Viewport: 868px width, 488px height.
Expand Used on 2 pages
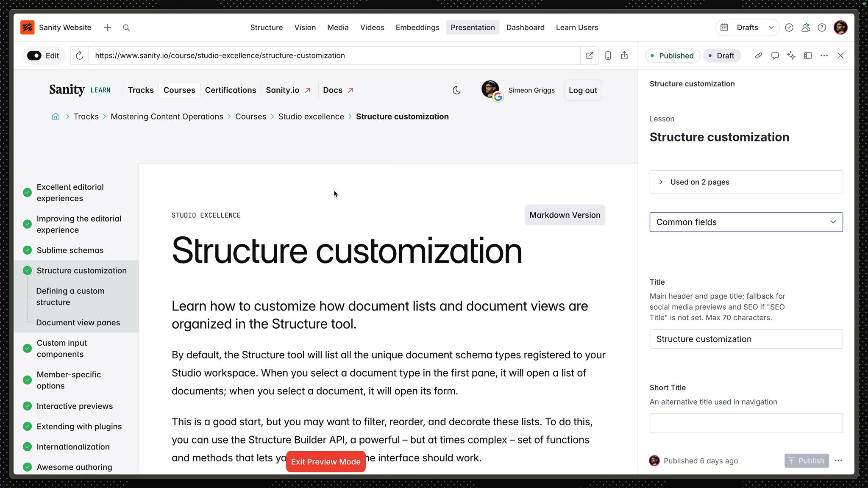click(x=746, y=182)
